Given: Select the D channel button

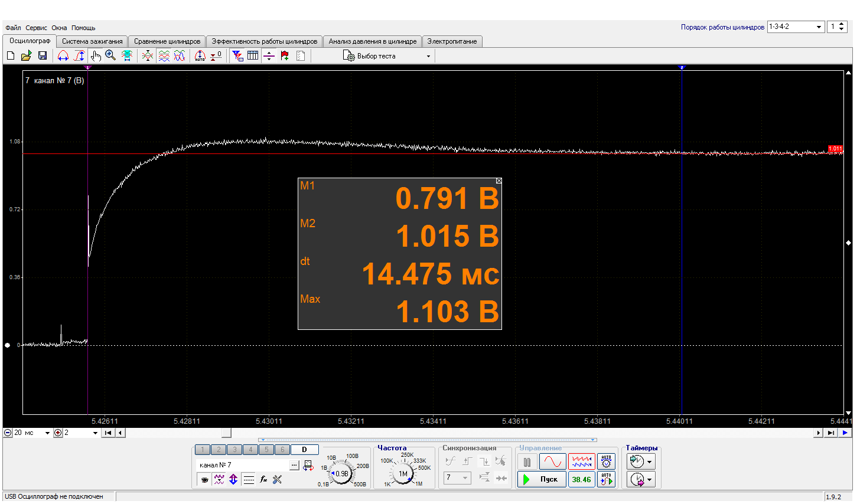Looking at the screenshot, I should click(305, 450).
